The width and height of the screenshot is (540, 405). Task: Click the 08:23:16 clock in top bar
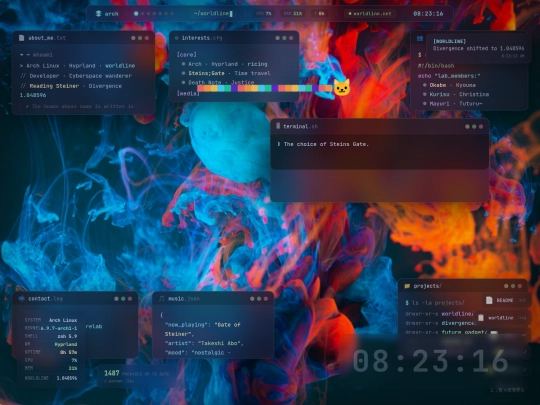tap(428, 13)
